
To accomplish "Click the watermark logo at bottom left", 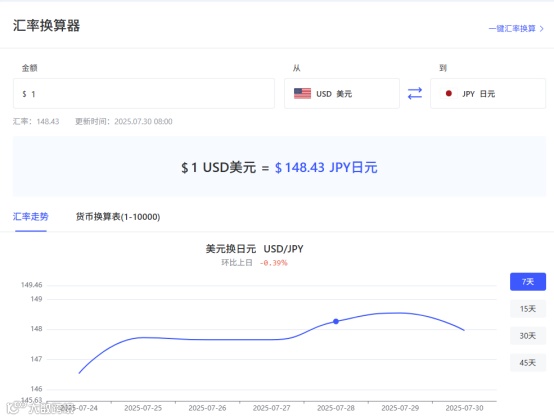I will [x=40, y=409].
